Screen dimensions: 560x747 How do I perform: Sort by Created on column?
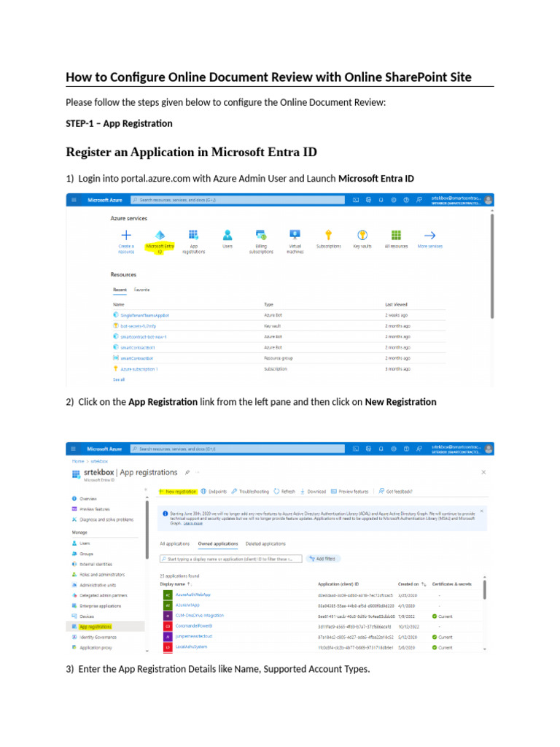click(x=412, y=584)
